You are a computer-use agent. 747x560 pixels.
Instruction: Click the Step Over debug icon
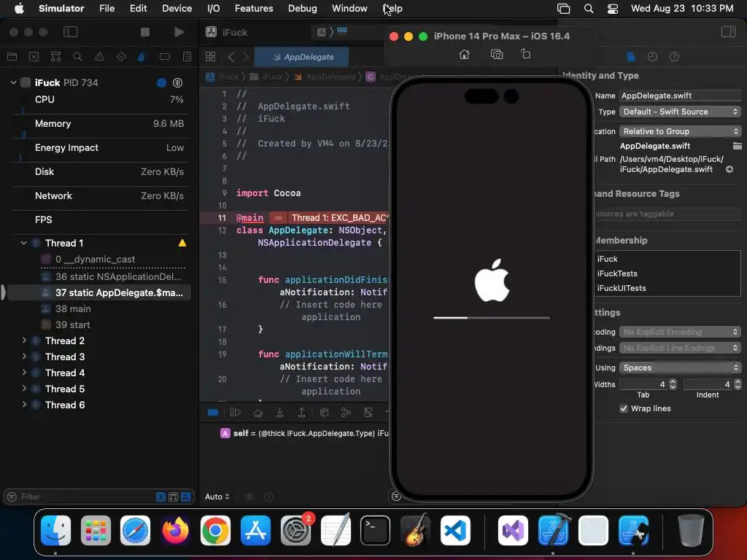[258, 413]
